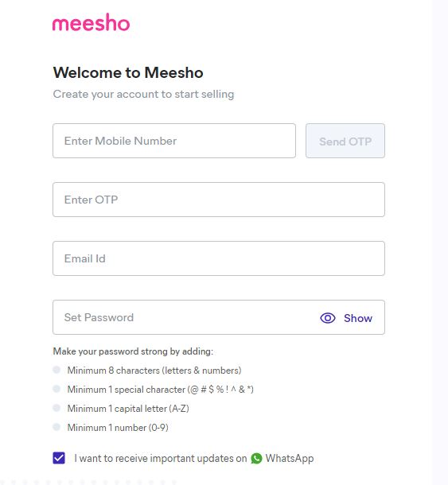The width and height of the screenshot is (448, 485).
Task: Focus the Enter Mobile Number field
Action: pos(174,141)
